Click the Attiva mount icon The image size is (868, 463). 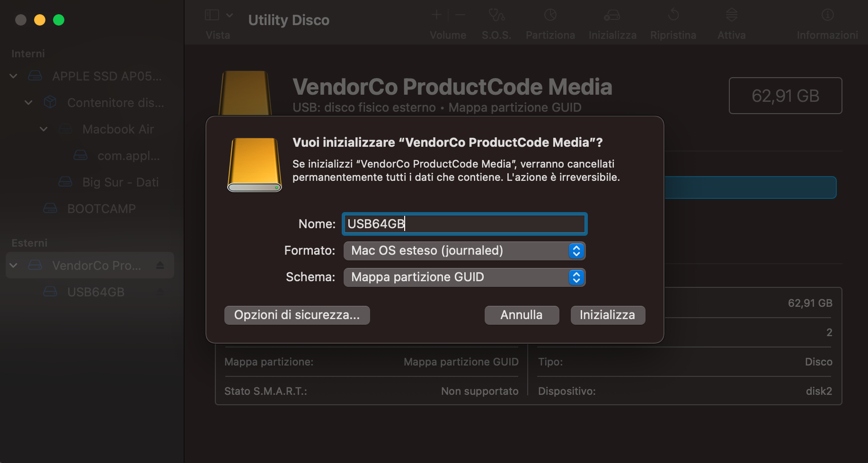pos(732,15)
